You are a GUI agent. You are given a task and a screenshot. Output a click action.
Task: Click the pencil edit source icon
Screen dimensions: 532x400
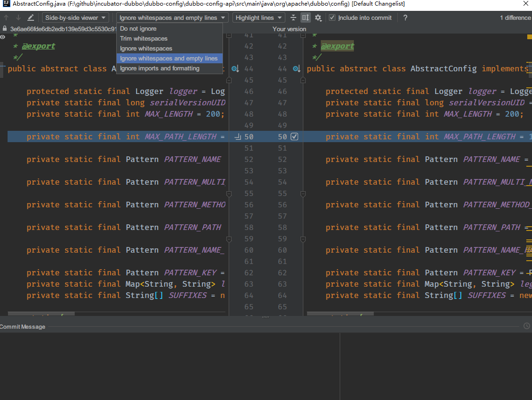31,17
